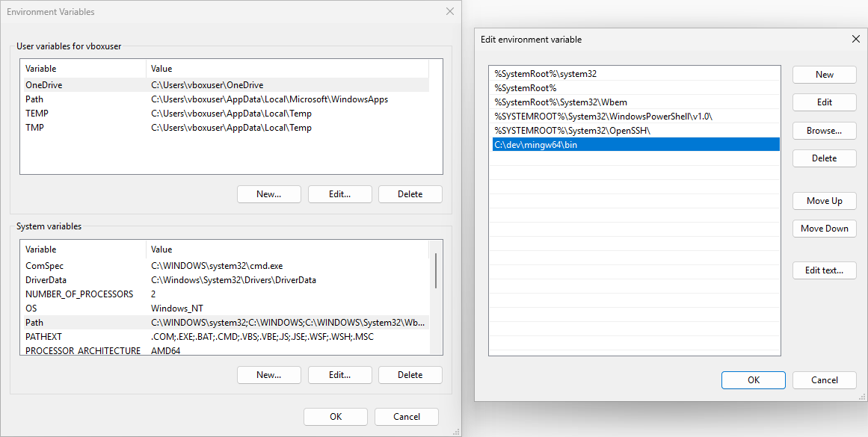Select the system Path variable row
The width and height of the screenshot is (868, 437).
tap(224, 323)
